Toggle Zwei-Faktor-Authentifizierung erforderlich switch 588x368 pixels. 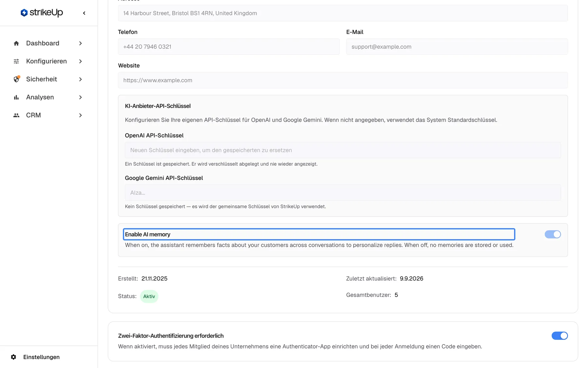click(560, 336)
